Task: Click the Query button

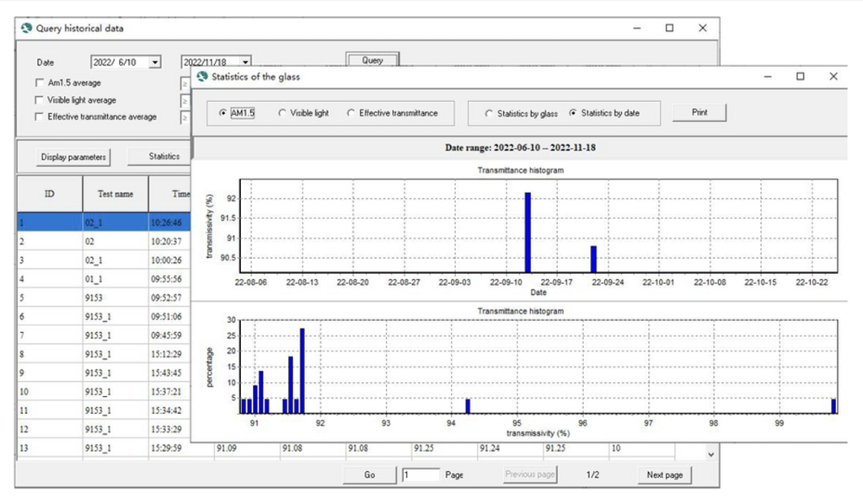Action: (x=372, y=61)
